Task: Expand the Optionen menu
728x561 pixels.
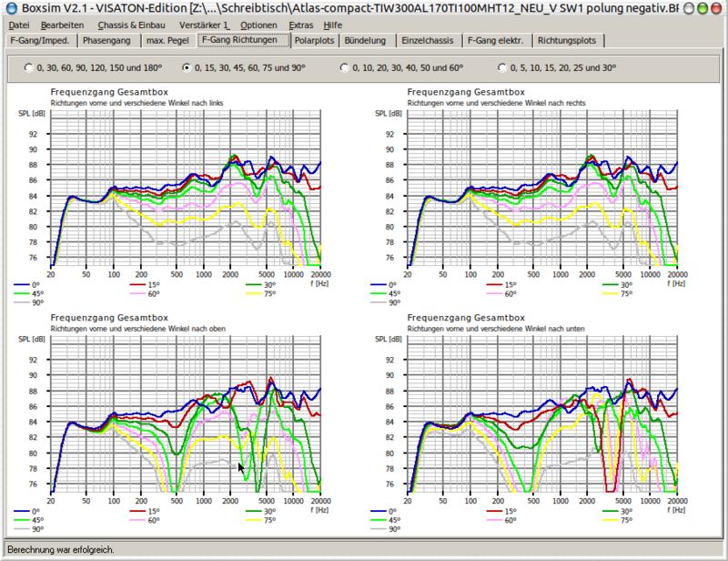Action: (x=258, y=25)
